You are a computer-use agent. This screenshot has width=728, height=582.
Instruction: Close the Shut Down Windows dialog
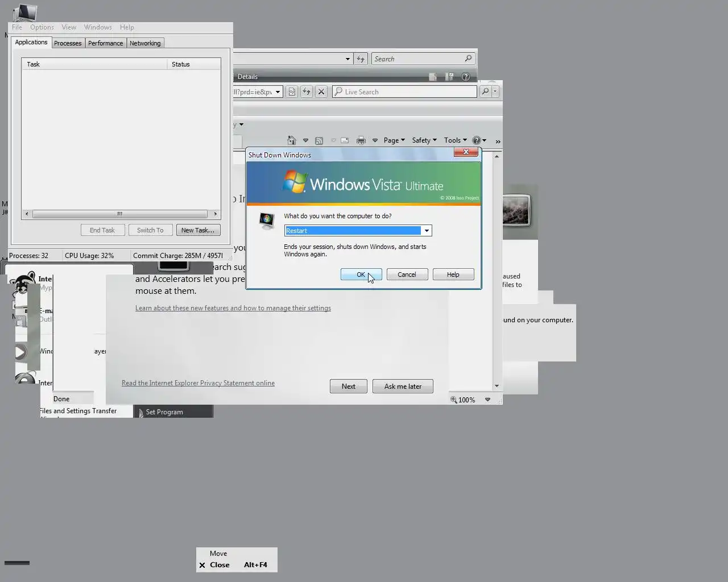(466, 152)
